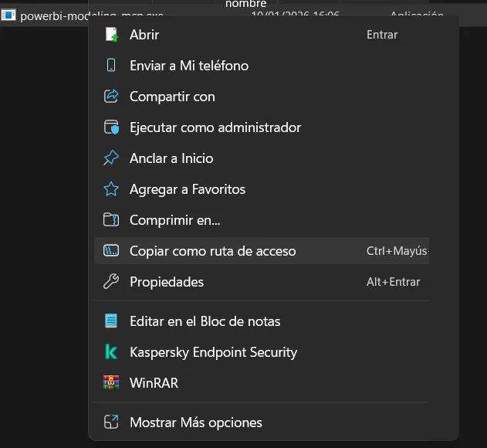Click the green Kaspersky logo icon

click(111, 352)
